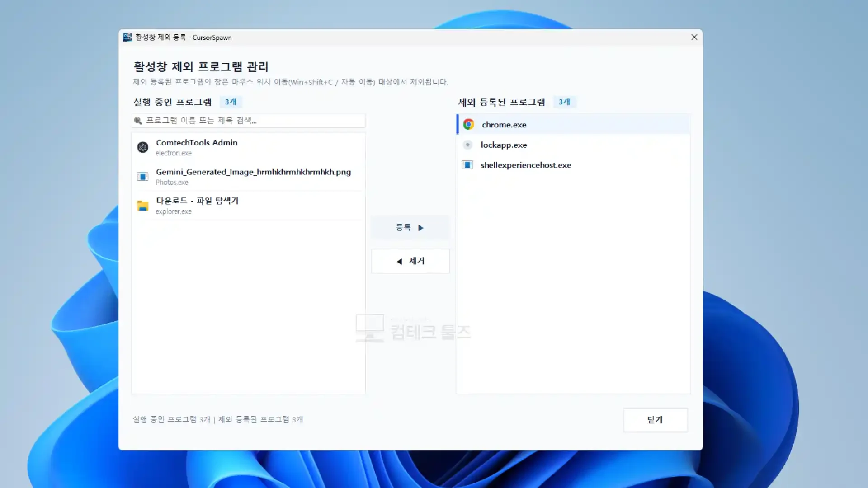Viewport: 868px width, 488px height.
Task: Click the icon next to lockapp.exe
Action: click(x=468, y=145)
